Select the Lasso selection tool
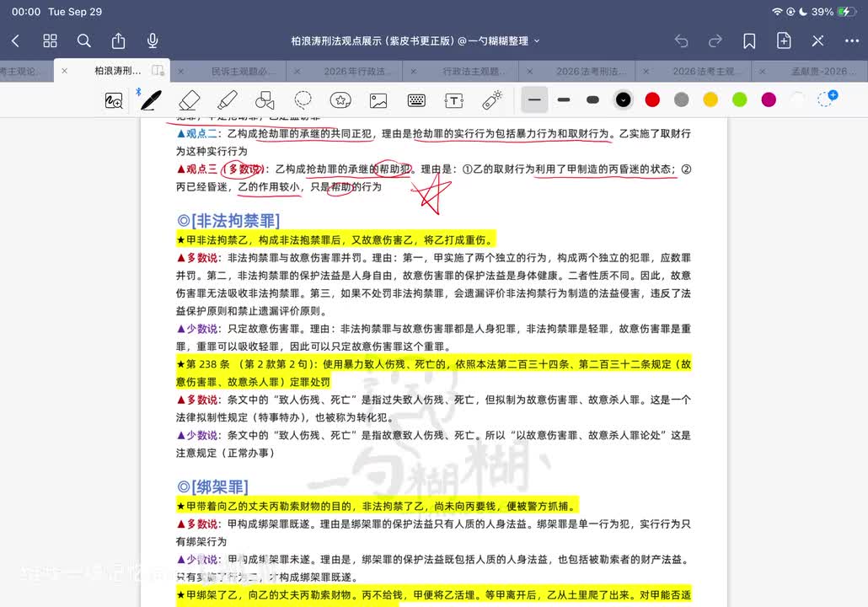Image resolution: width=868 pixels, height=607 pixels. click(303, 99)
